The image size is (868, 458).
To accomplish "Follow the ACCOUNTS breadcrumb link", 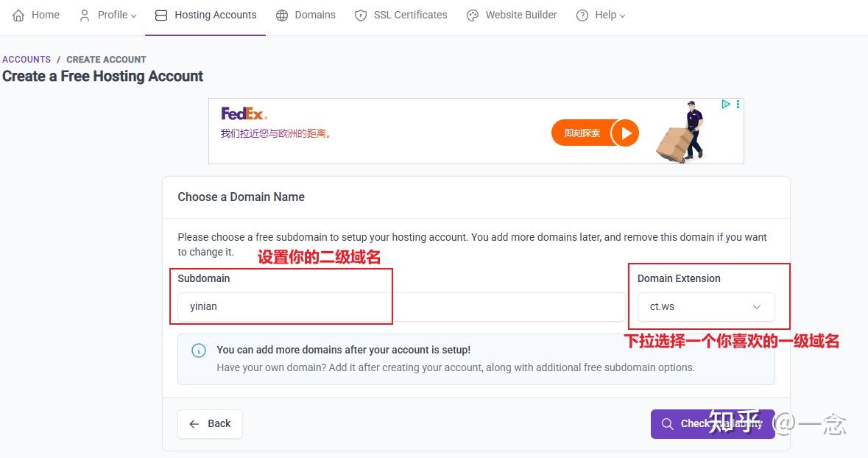I will 27,60.
